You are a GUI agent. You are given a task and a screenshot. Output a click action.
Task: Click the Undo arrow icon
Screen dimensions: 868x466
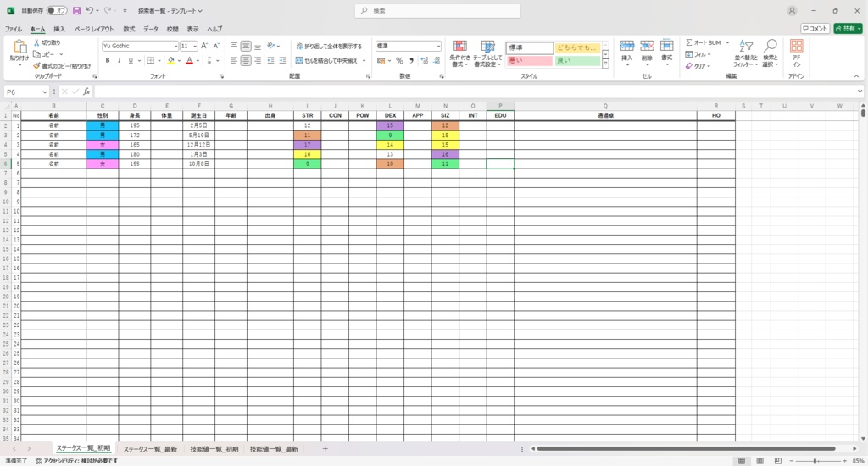click(90, 10)
